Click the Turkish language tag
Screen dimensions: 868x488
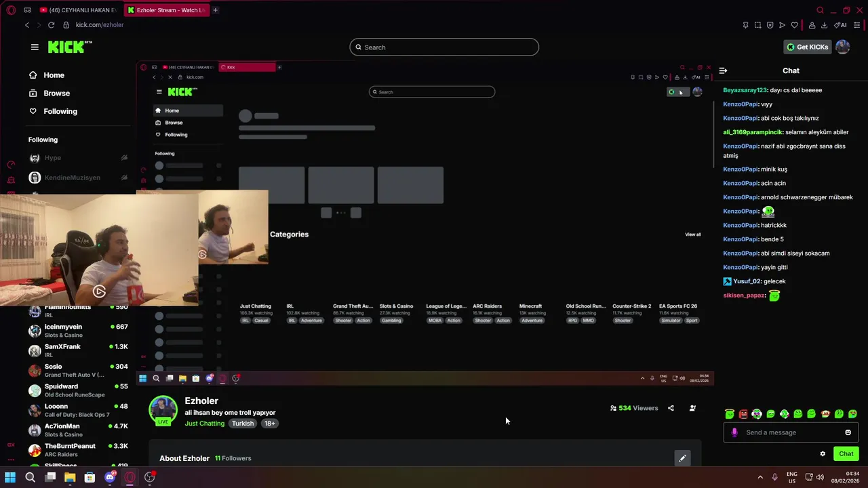coord(243,424)
